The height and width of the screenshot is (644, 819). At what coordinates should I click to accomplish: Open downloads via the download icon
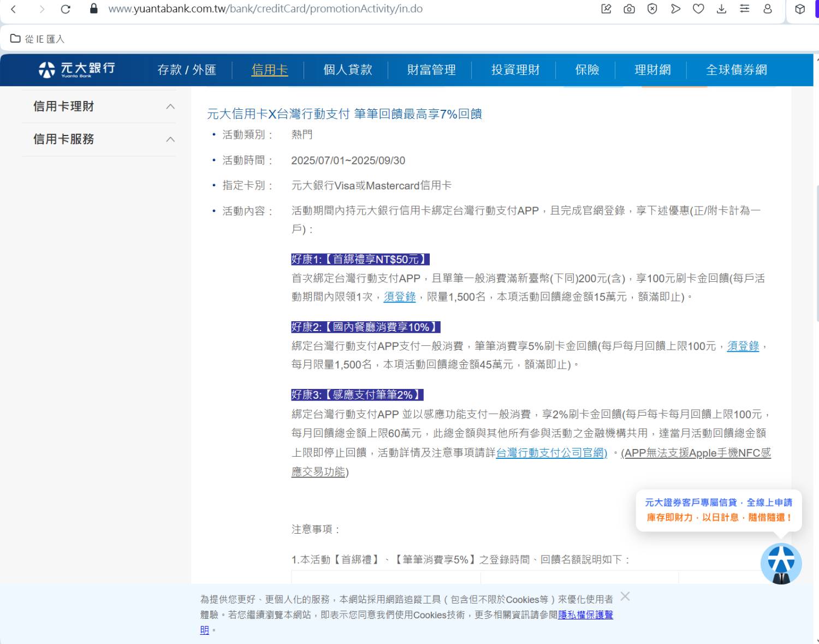pos(721,9)
